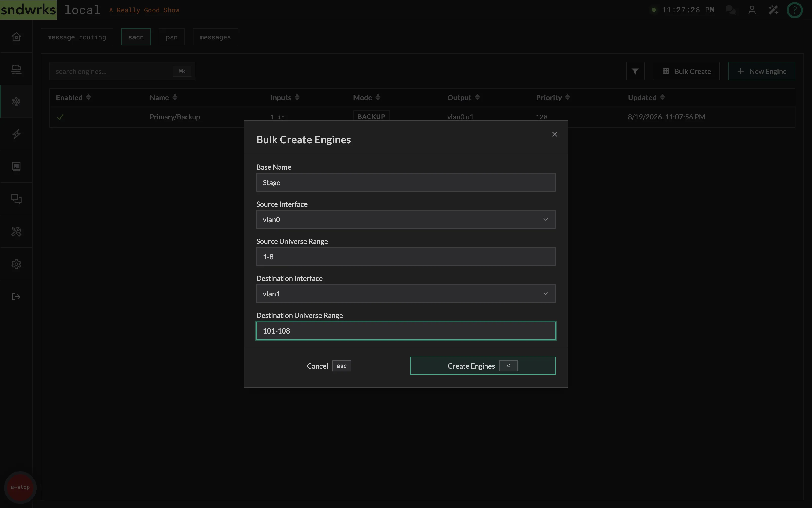The image size is (812, 508).
Task: Click the magic wand icon
Action: tap(773, 10)
